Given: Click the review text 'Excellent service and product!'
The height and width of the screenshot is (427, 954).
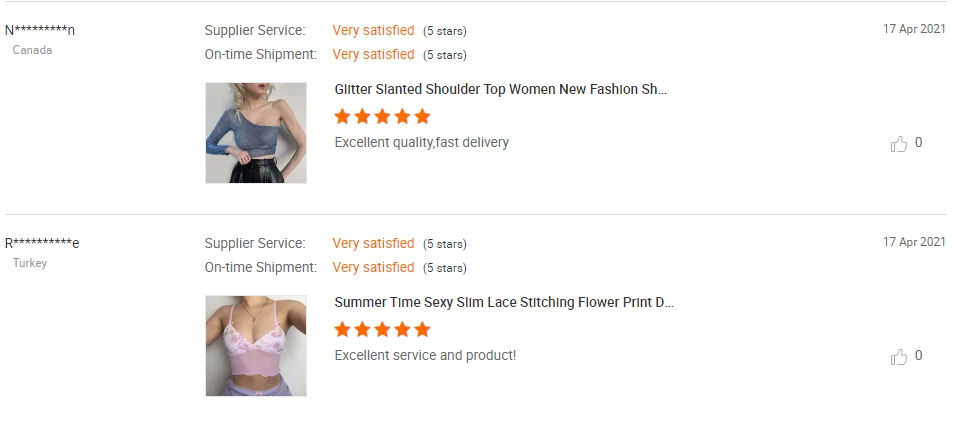Looking at the screenshot, I should point(425,355).
